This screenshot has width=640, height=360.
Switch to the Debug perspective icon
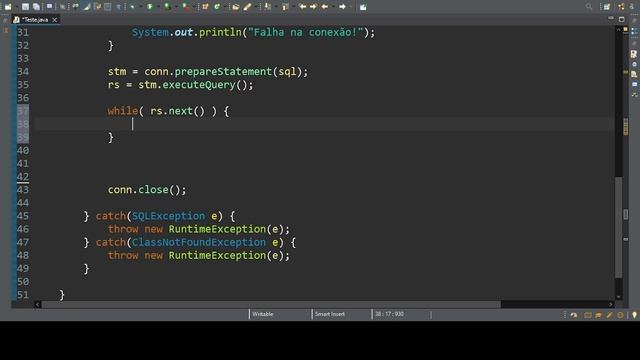[632, 7]
